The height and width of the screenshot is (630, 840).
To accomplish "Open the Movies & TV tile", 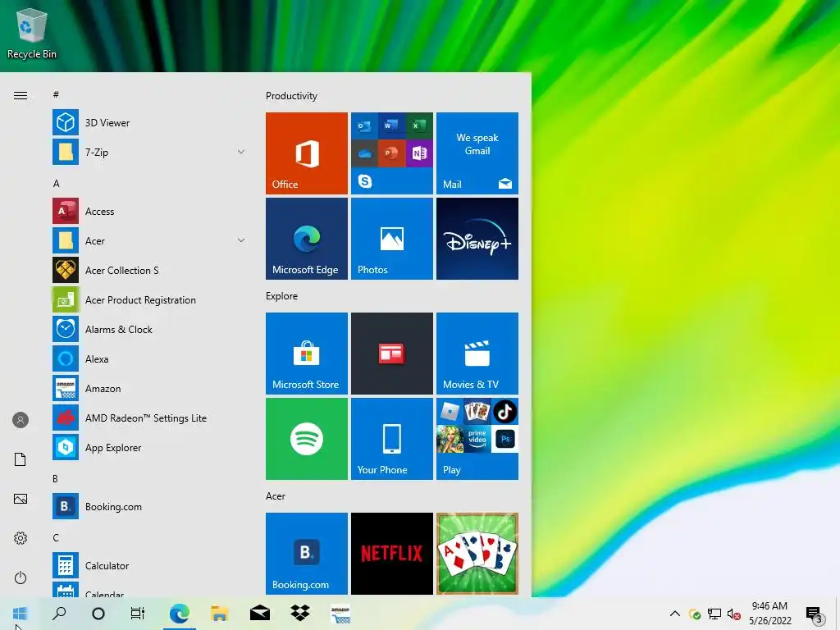I will coord(477,354).
